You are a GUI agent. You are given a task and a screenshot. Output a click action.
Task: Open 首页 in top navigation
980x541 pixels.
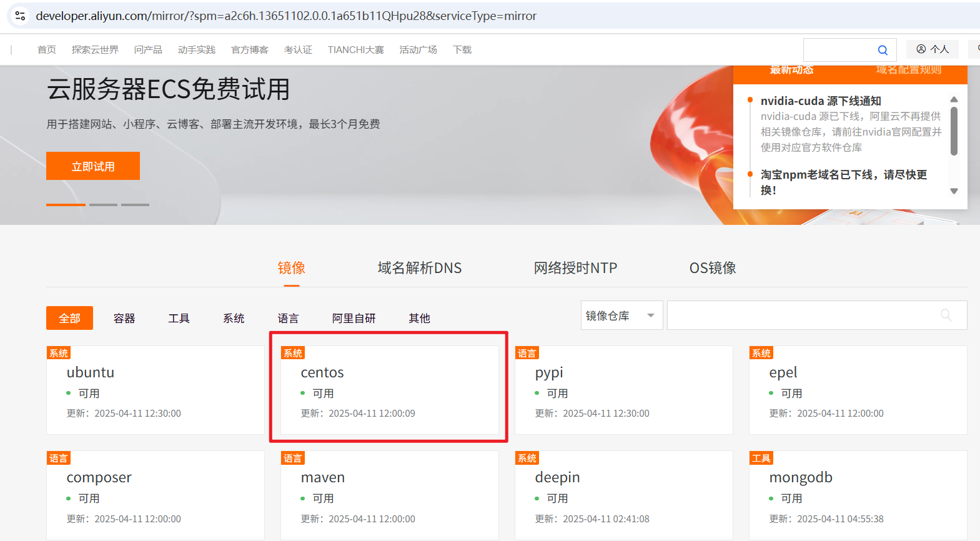pos(47,49)
